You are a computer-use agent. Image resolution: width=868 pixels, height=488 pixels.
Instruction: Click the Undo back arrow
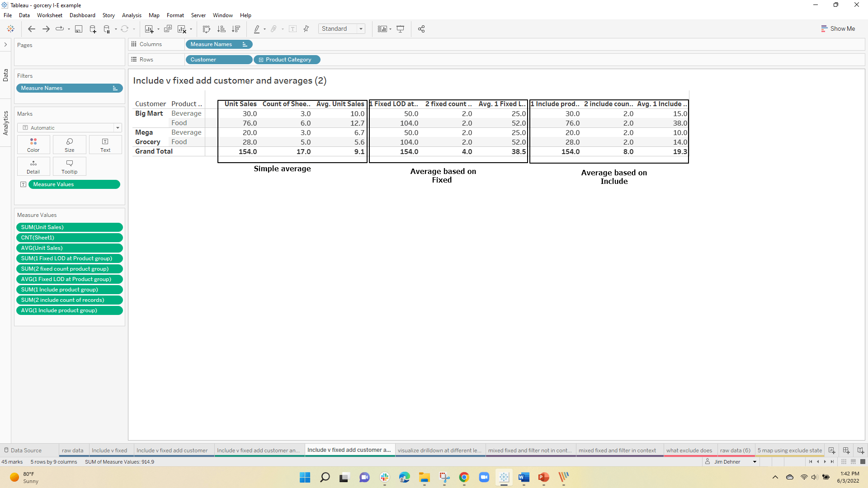(x=31, y=29)
